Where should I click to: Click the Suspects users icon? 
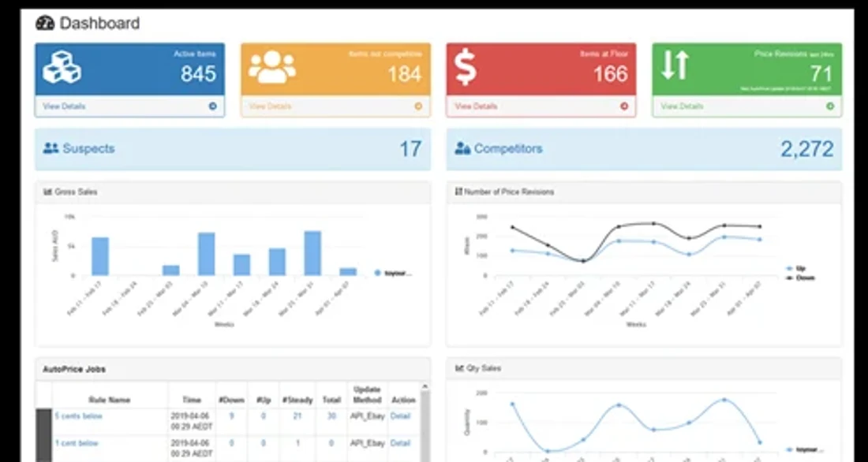point(51,148)
